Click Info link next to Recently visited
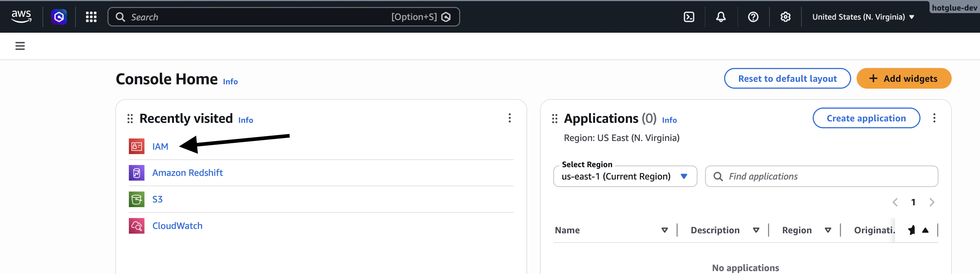The image size is (980, 274). (x=245, y=120)
